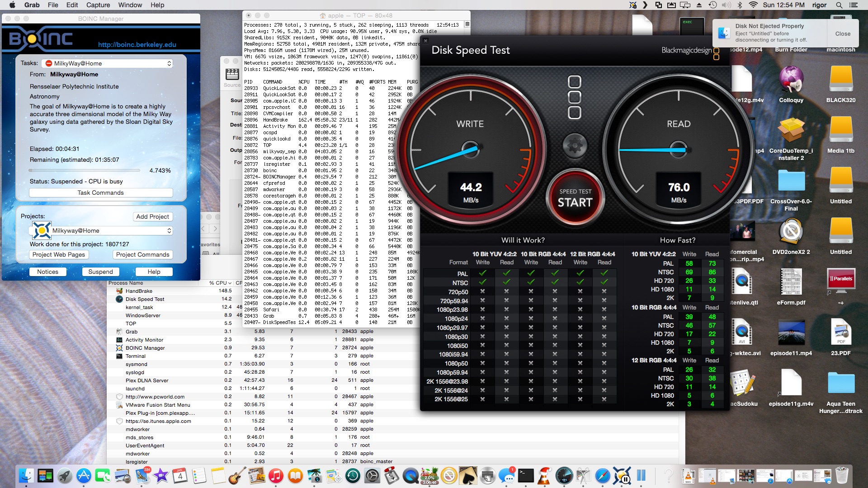This screenshot has width=868, height=488.
Task: Click the paused BOINC icon in dock
Action: click(x=622, y=476)
